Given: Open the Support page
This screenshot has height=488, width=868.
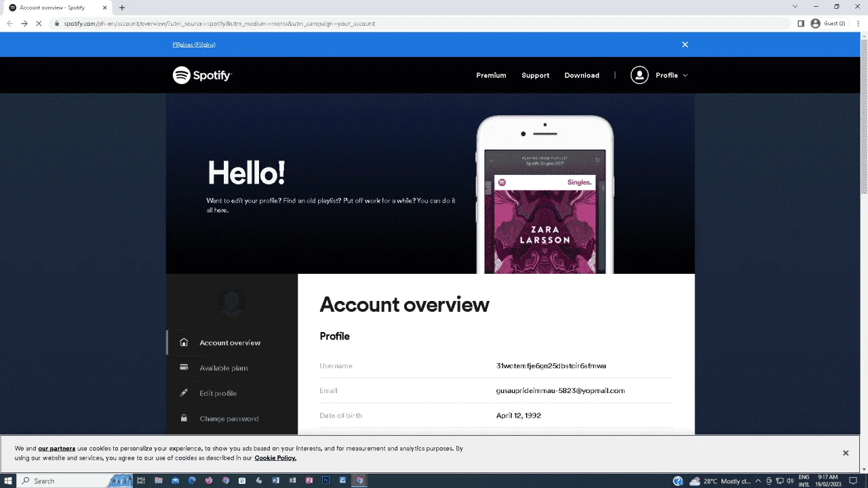Looking at the screenshot, I should click(535, 75).
